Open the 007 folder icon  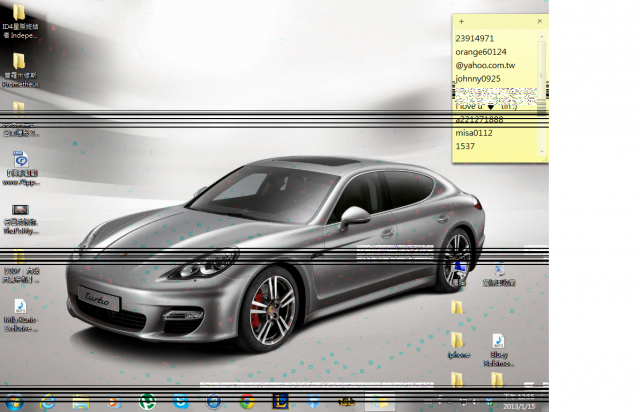point(20,267)
